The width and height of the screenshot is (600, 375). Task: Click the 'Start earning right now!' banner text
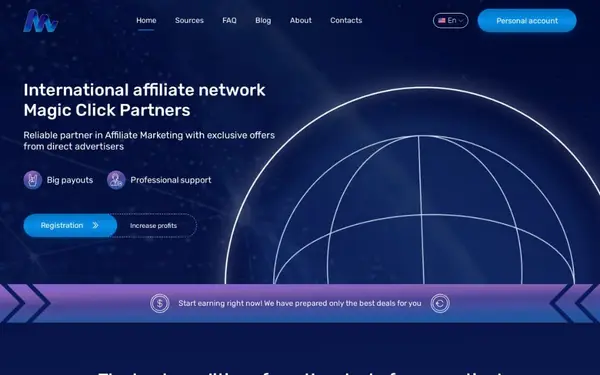point(300,303)
